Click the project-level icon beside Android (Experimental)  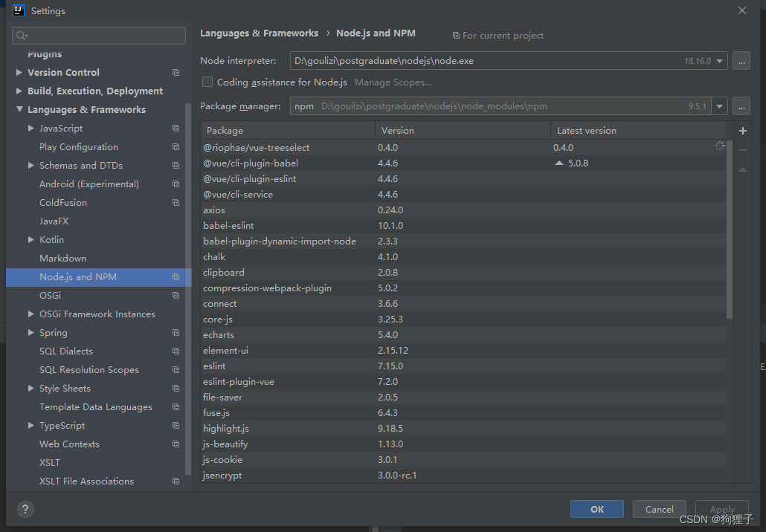coord(176,184)
